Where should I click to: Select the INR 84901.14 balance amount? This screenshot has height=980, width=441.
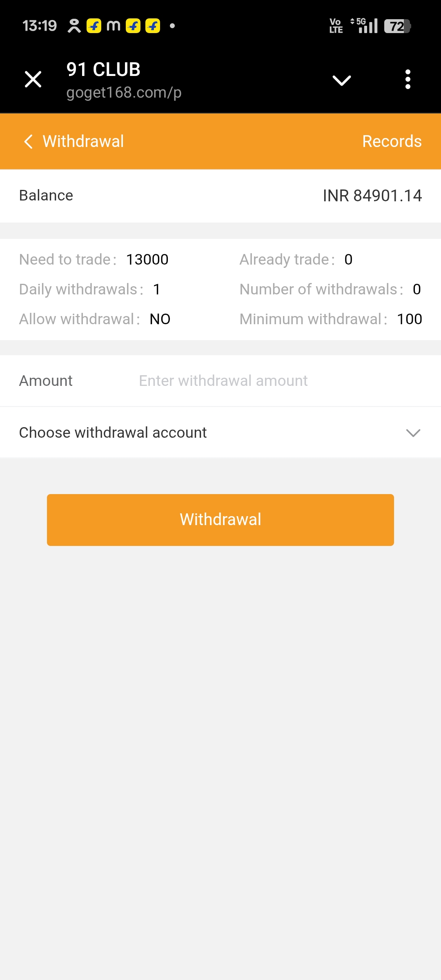click(x=372, y=196)
